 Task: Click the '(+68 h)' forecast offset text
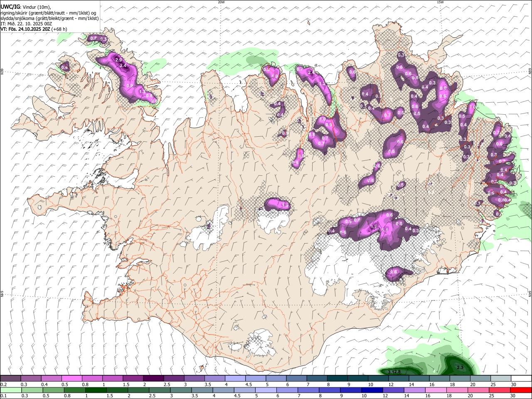pyautogui.click(x=59, y=29)
